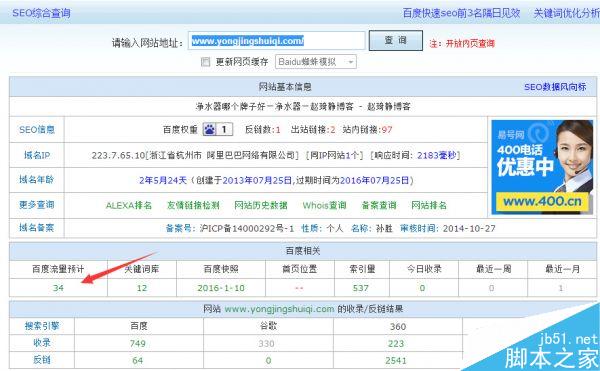
Task: Open 关键词优化分析 link at top right
Action: (566, 13)
